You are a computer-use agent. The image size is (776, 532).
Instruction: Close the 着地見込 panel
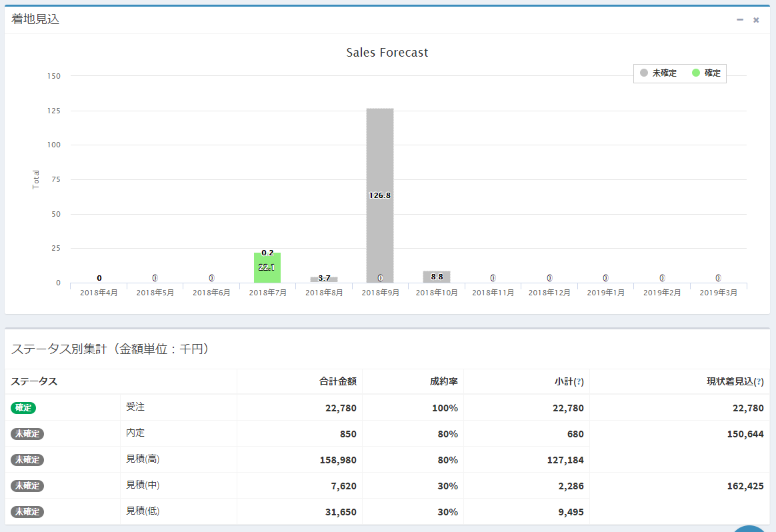point(756,20)
